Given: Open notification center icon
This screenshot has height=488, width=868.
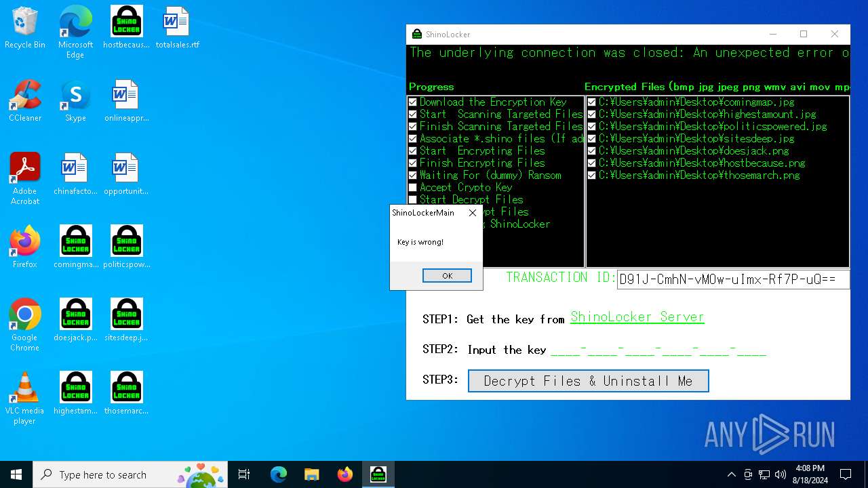Looking at the screenshot, I should click(x=846, y=474).
